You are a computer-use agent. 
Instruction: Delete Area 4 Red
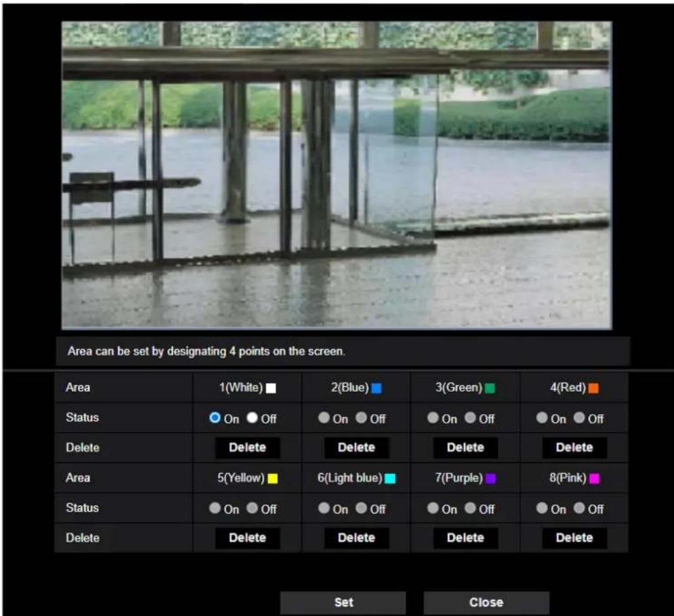[574, 448]
